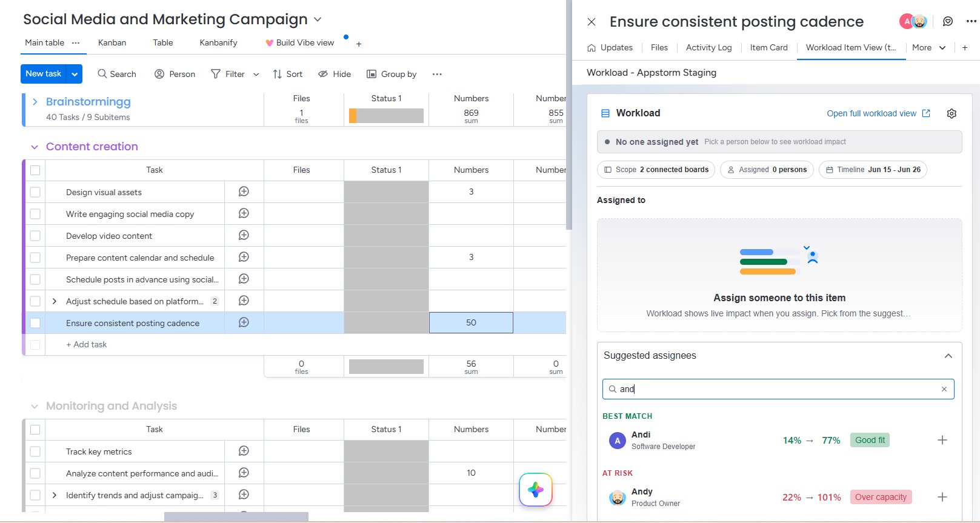Check the Ensure consistent posting cadence row
Screen dimensions: 980x523
tap(35, 323)
